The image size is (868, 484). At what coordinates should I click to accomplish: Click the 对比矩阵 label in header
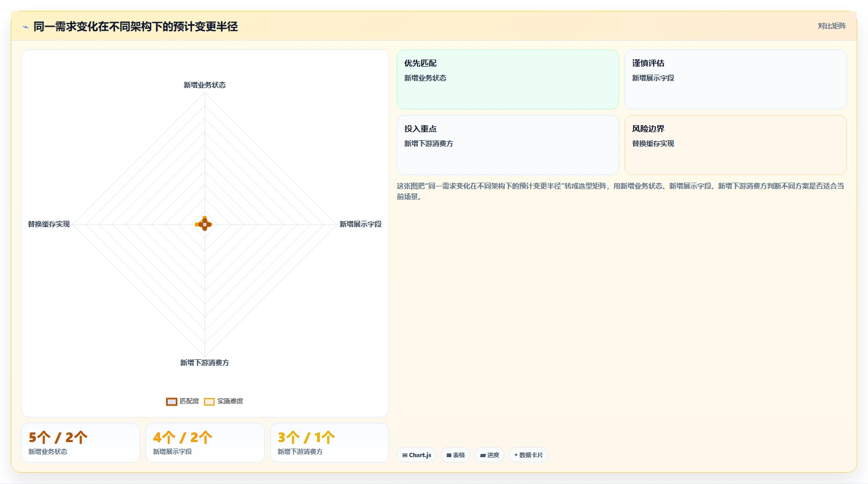[x=831, y=26]
